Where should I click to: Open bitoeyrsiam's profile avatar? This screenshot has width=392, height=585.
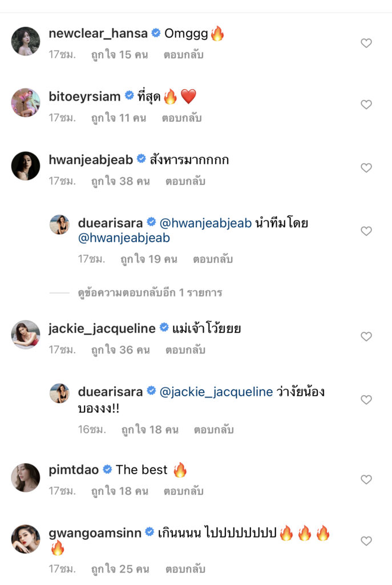[26, 103]
